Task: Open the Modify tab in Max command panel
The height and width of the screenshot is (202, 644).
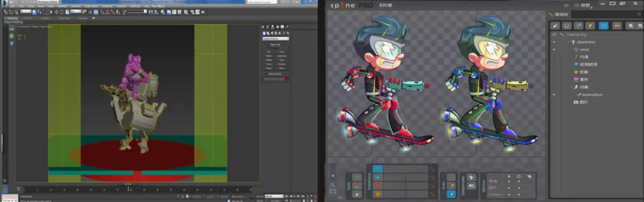Action: tap(268, 26)
